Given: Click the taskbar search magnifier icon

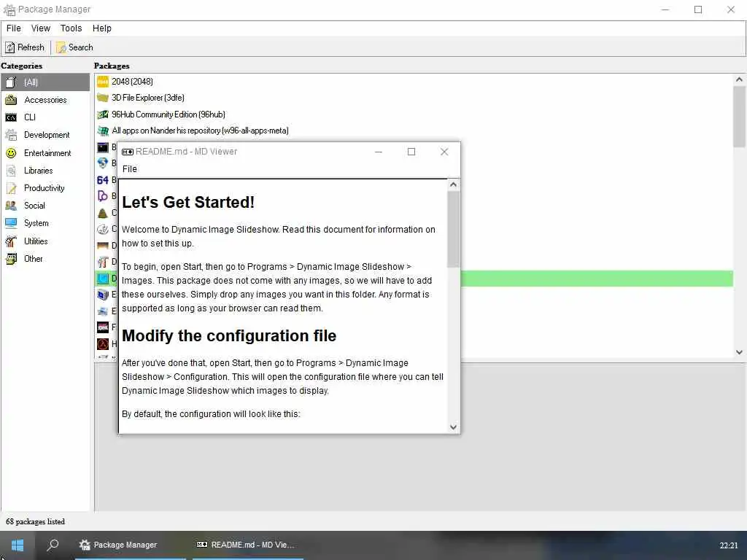Looking at the screenshot, I should 53,544.
